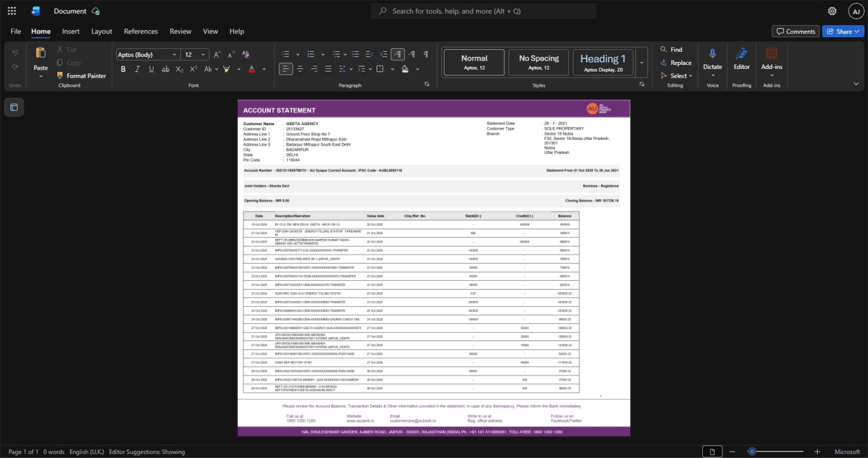868x458 pixels.
Task: Open the font size 12 dropdown
Action: click(x=204, y=55)
